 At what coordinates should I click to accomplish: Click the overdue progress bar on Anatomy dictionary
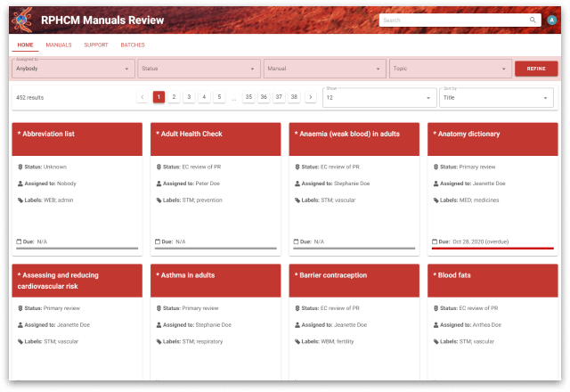[493, 249]
